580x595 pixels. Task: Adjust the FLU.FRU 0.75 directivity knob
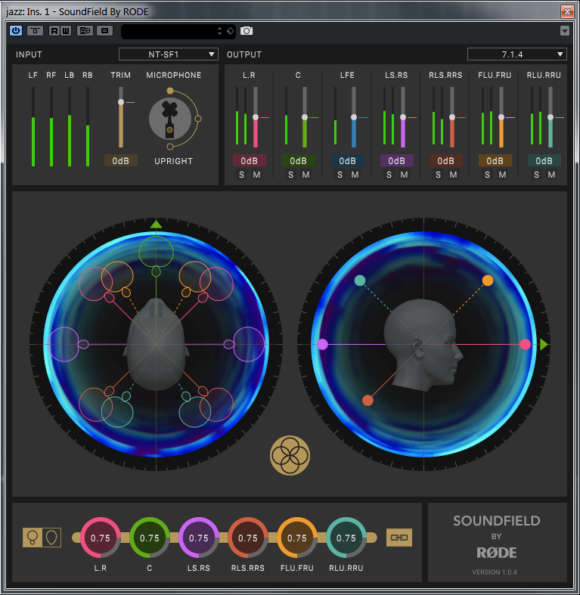click(297, 538)
